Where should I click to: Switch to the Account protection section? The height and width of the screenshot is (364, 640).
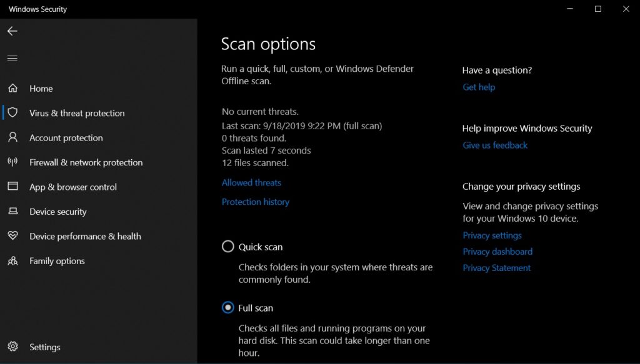point(65,137)
